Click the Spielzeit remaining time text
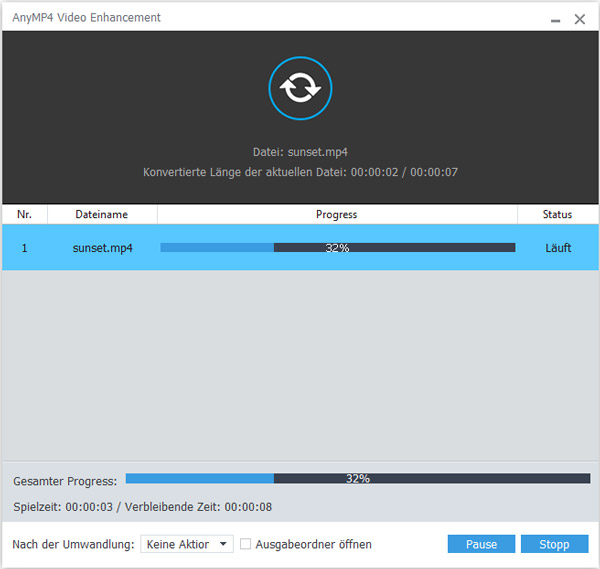This screenshot has width=600, height=569. click(x=142, y=507)
